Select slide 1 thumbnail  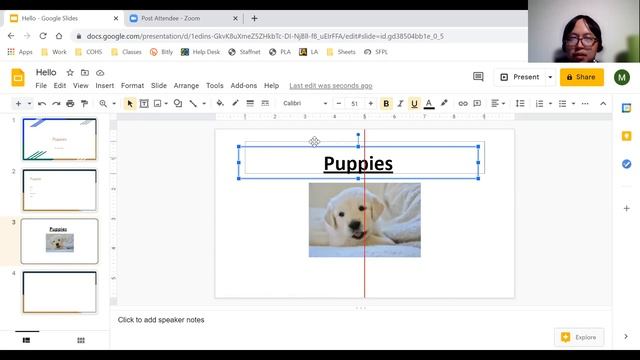point(60,139)
